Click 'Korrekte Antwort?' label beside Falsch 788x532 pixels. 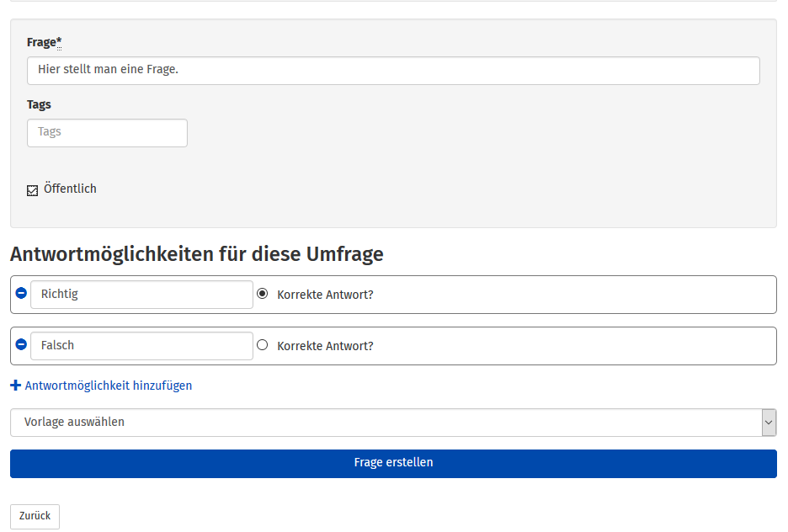(x=325, y=346)
